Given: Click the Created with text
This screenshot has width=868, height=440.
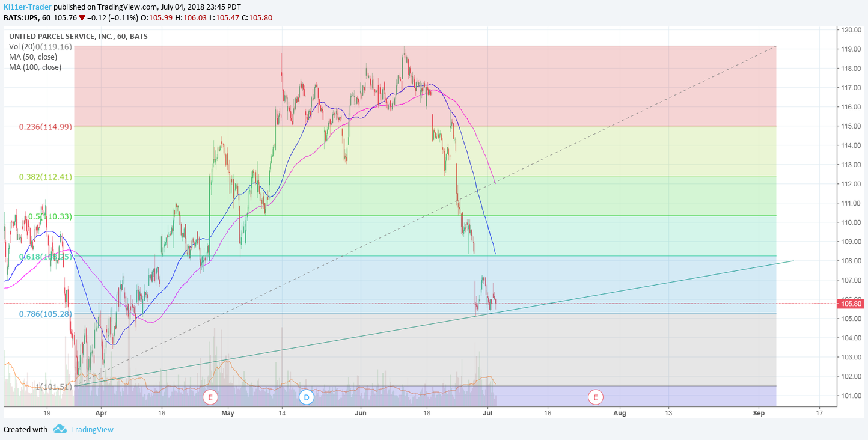Looking at the screenshot, I should coord(25,429).
